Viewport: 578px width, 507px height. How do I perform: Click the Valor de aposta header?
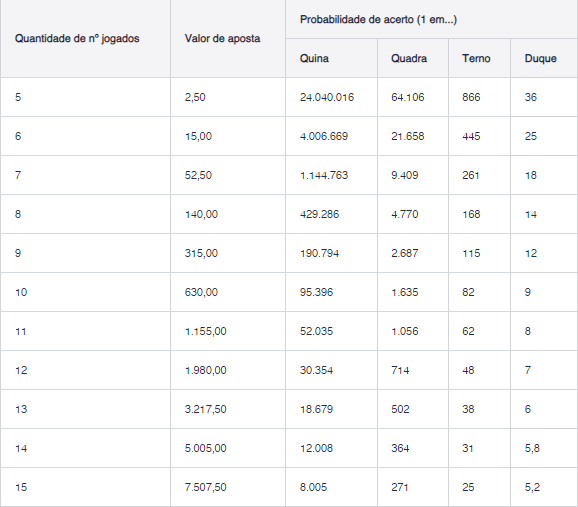tap(228, 39)
